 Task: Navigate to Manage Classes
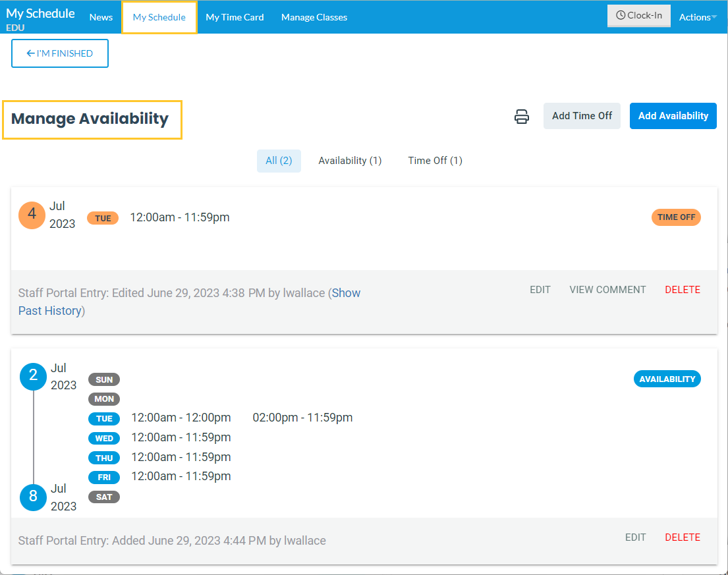(x=314, y=17)
